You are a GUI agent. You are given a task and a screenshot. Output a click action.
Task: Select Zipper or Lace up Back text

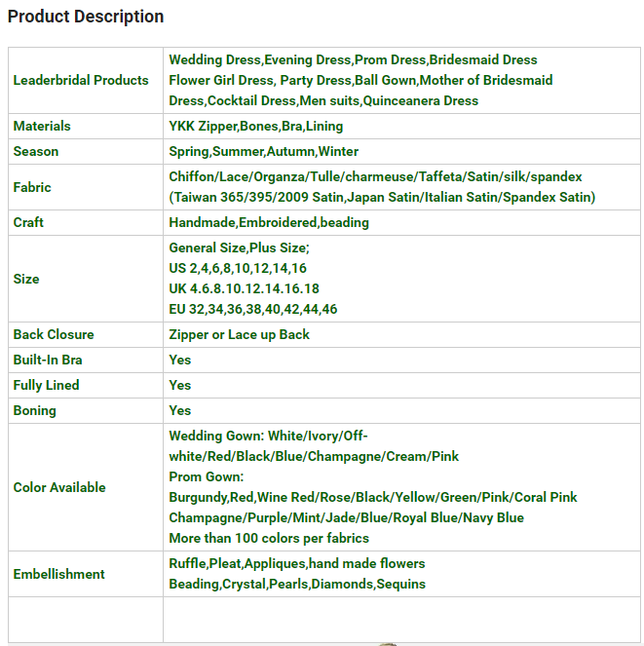point(239,334)
